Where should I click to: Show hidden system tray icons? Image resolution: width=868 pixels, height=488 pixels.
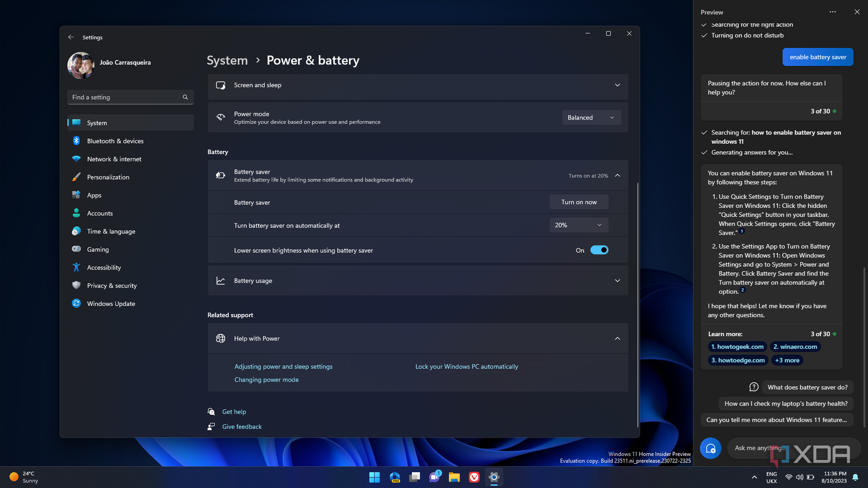click(754, 477)
